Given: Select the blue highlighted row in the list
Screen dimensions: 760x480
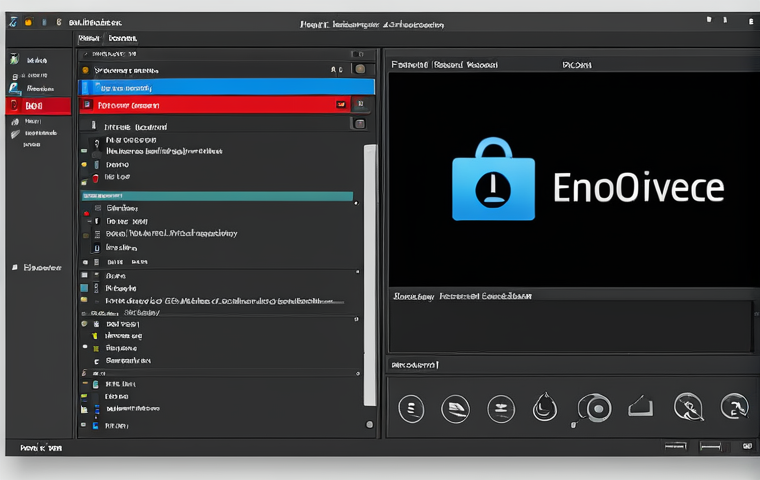Looking at the screenshot, I should coord(226,87).
